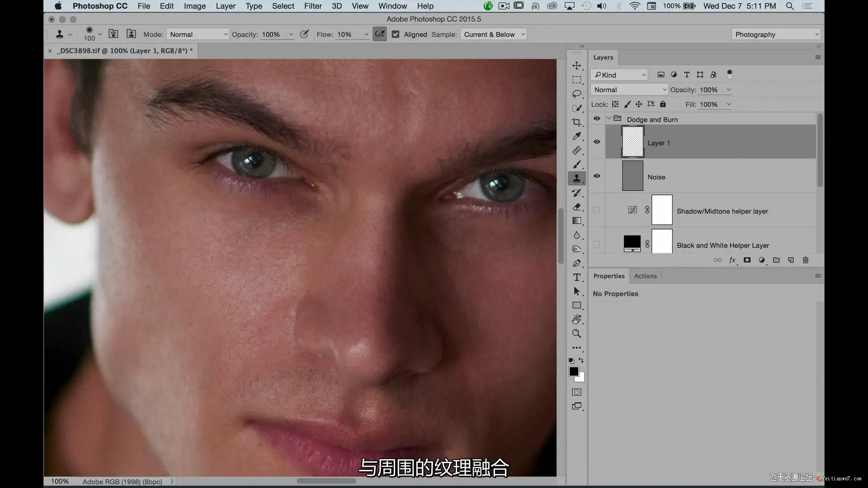Select the Horizontal Type tool
This screenshot has width=868, height=488.
(576, 277)
